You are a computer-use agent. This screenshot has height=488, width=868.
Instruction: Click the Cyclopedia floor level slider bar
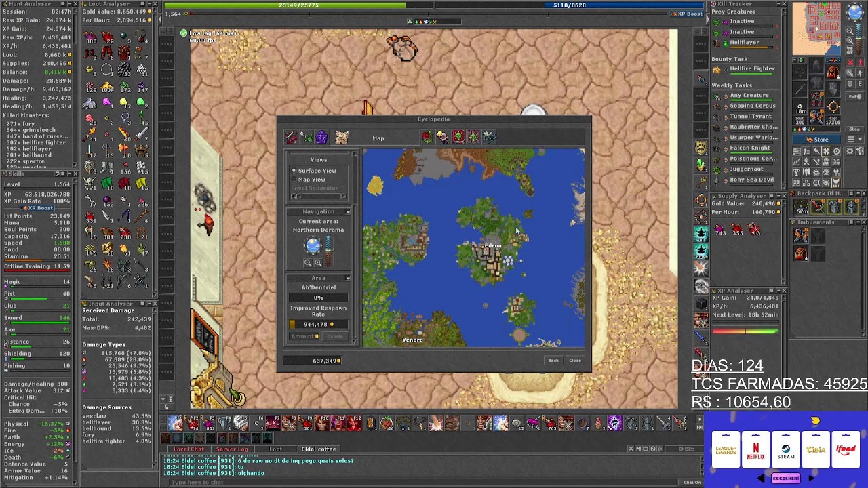[x=328, y=251]
